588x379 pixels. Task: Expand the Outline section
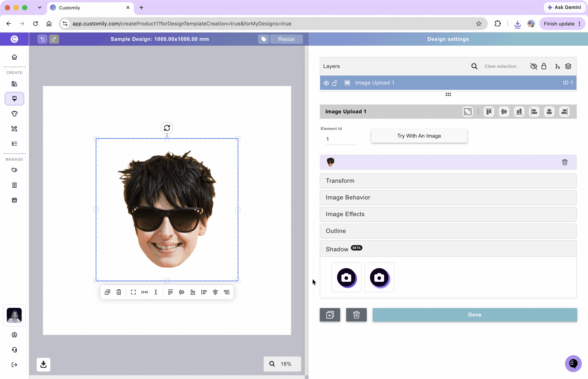(x=448, y=231)
